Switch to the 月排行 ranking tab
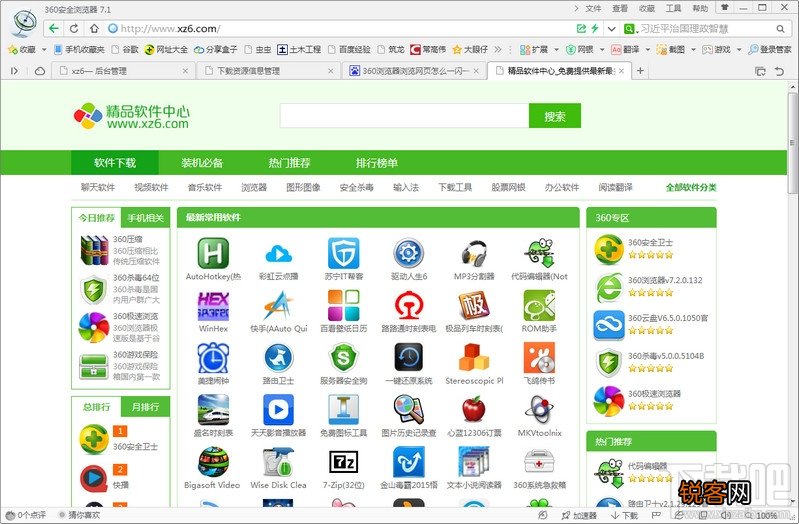Screen dimensions: 799x524 (146, 407)
